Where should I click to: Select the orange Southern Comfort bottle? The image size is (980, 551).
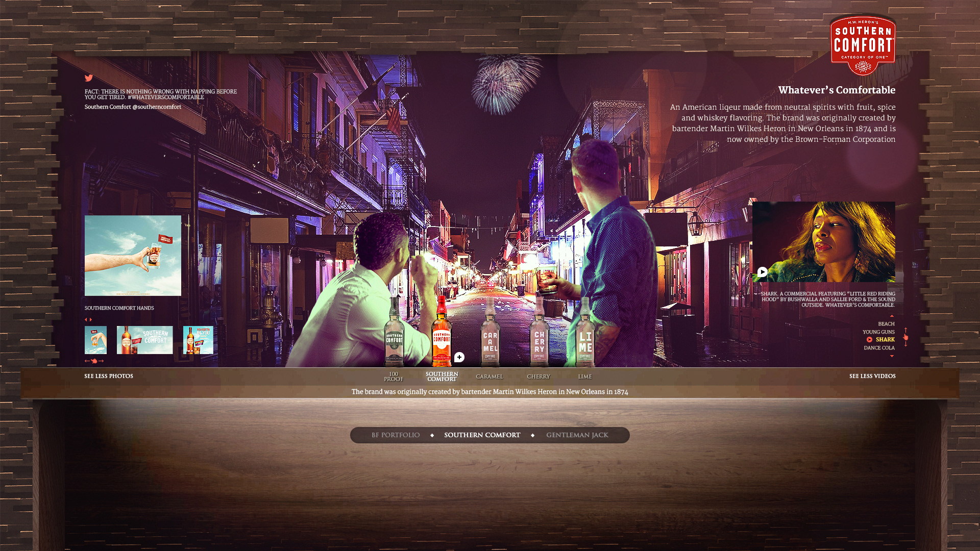click(442, 331)
